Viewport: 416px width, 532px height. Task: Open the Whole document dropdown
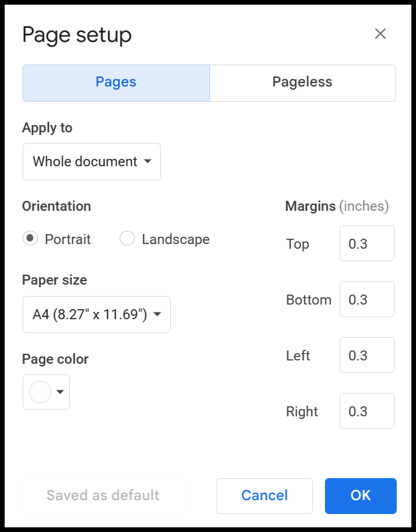click(x=92, y=162)
